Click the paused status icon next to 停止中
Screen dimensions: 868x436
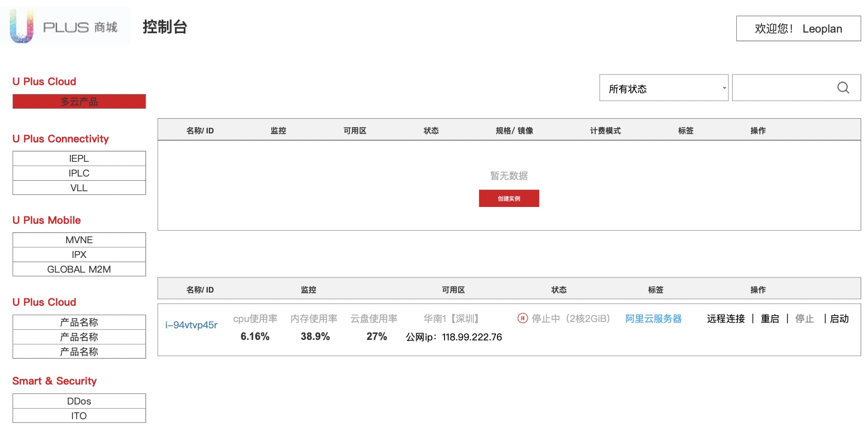click(x=522, y=318)
